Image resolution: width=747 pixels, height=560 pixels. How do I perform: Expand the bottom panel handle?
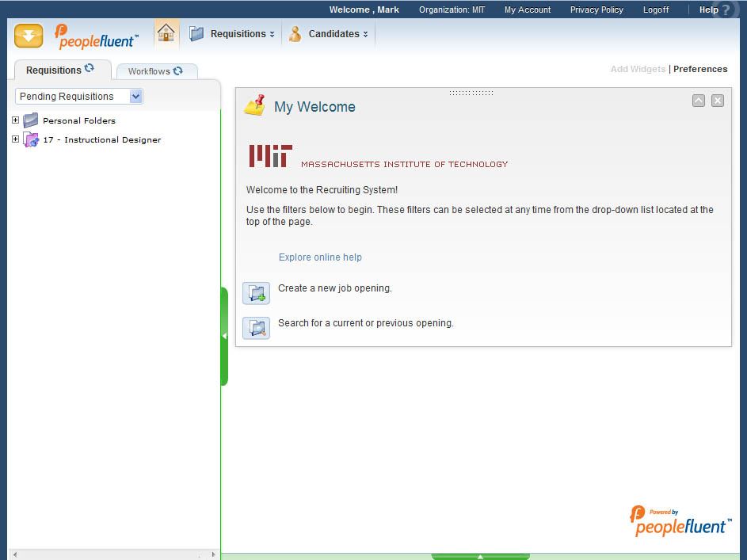coord(480,556)
